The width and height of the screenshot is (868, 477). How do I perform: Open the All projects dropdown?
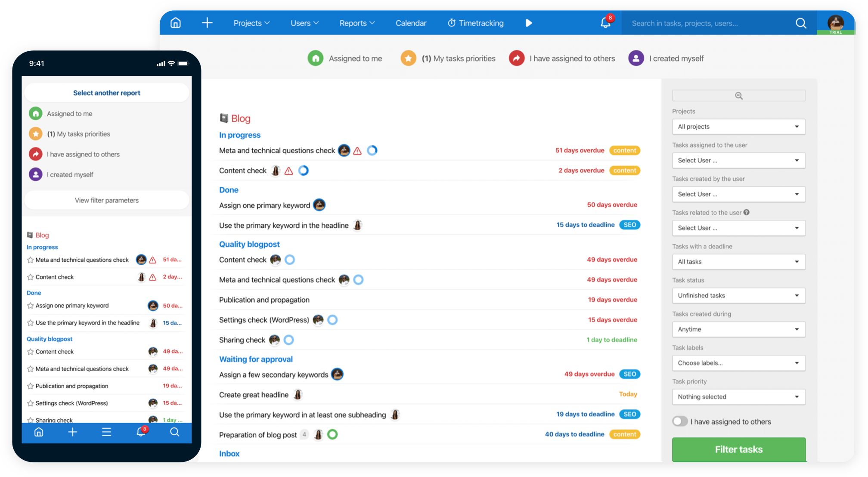(738, 127)
